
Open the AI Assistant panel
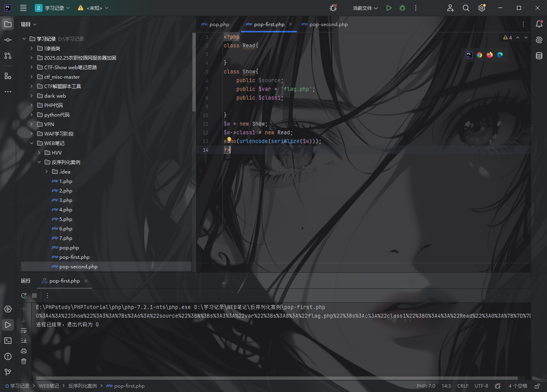[x=539, y=40]
